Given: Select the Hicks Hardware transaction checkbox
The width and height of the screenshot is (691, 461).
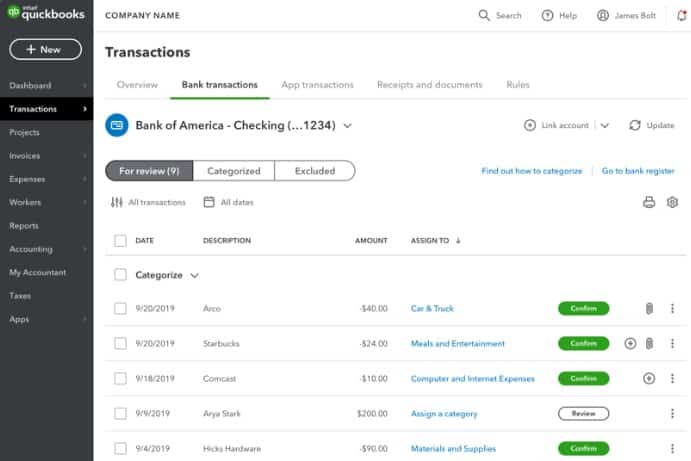Looking at the screenshot, I should [120, 448].
